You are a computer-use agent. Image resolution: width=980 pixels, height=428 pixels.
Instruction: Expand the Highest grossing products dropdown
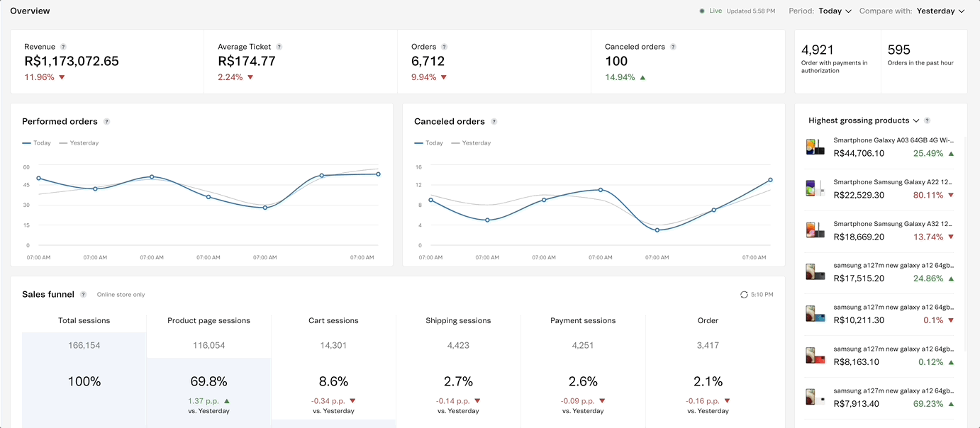pos(916,121)
